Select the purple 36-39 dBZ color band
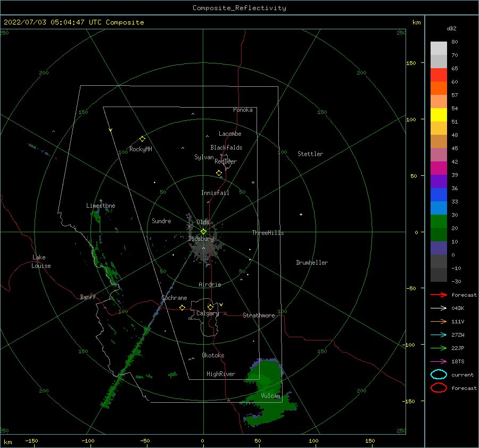Viewport: 479px width, 448px height. [439, 181]
